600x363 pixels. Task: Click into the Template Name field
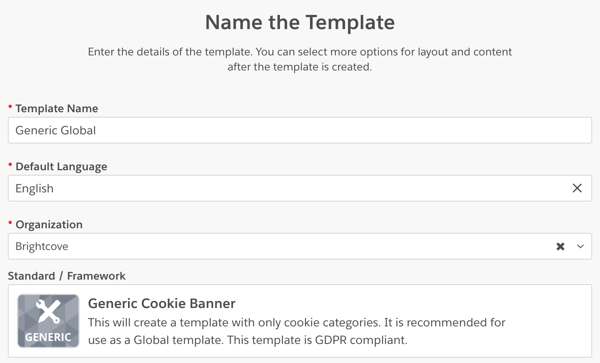coord(300,130)
